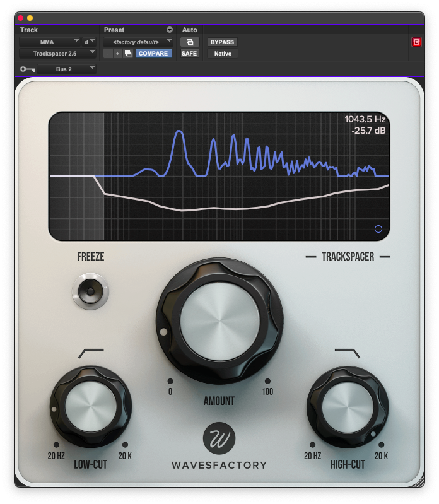Click the Native format button
Viewport: 439px width, 504px height.
(x=223, y=54)
